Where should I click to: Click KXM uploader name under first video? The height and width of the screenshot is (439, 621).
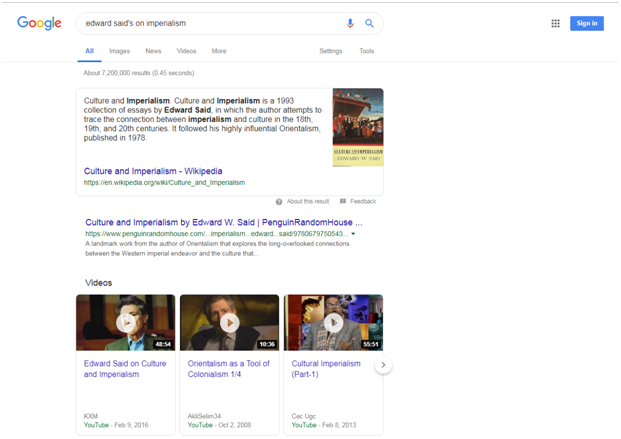click(91, 416)
